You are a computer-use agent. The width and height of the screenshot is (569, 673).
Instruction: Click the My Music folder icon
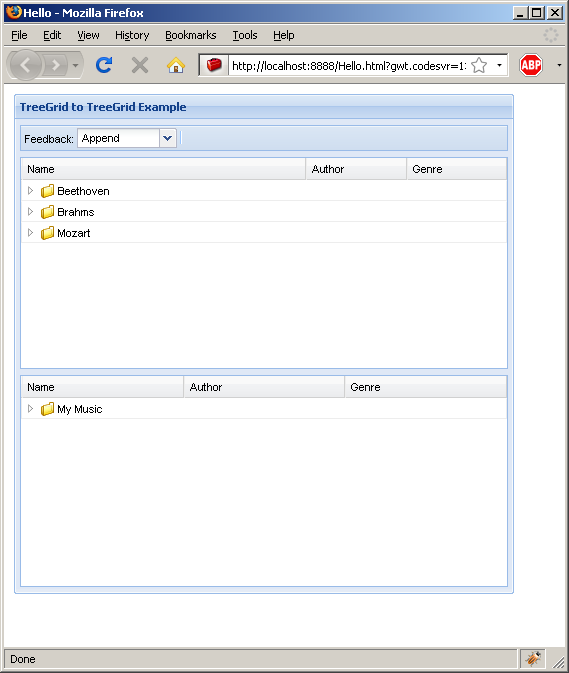[x=47, y=409]
